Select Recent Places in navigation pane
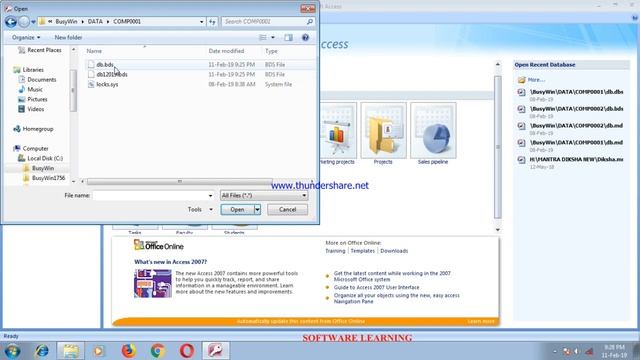The image size is (640, 360). click(x=44, y=50)
